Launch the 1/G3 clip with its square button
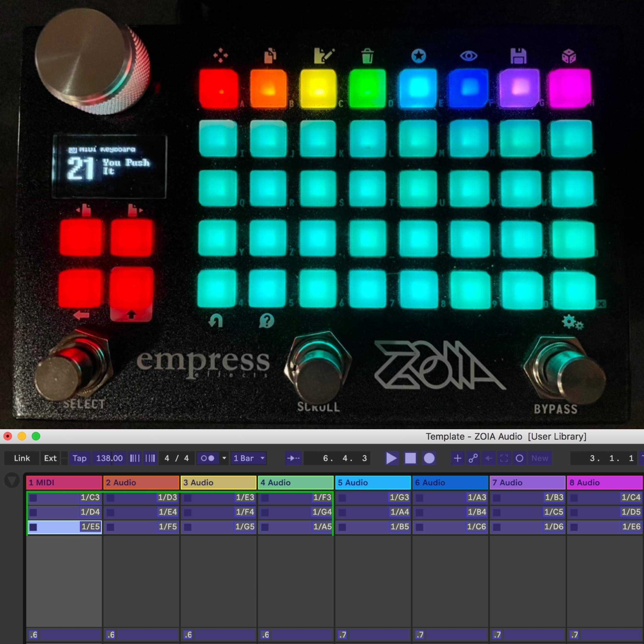This screenshot has width=644, height=644. (x=342, y=498)
